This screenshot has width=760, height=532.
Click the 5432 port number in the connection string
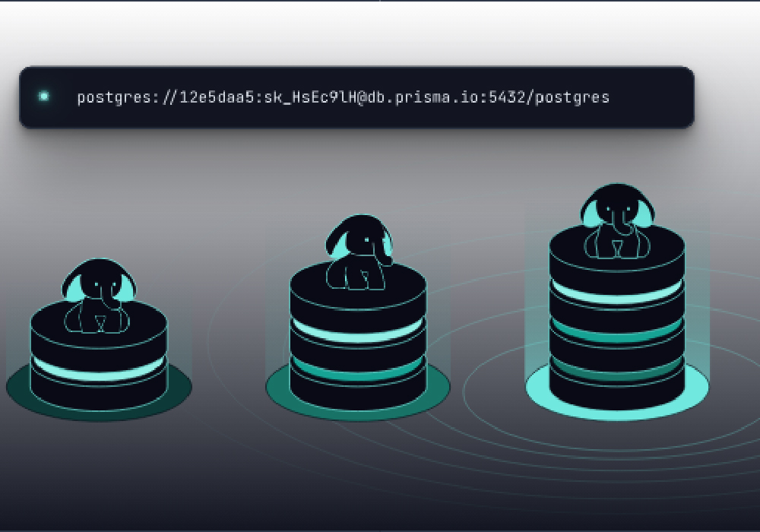(x=507, y=97)
